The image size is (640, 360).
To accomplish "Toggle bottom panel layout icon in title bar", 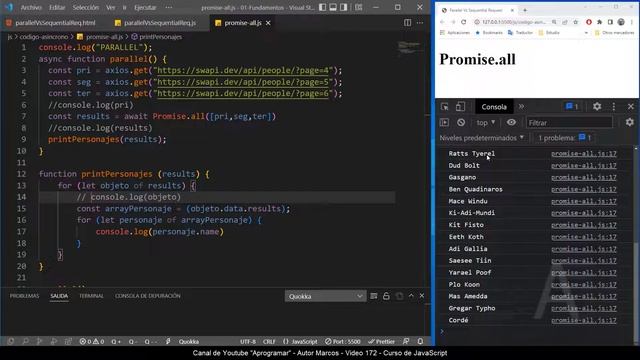I will click(x=333, y=7).
